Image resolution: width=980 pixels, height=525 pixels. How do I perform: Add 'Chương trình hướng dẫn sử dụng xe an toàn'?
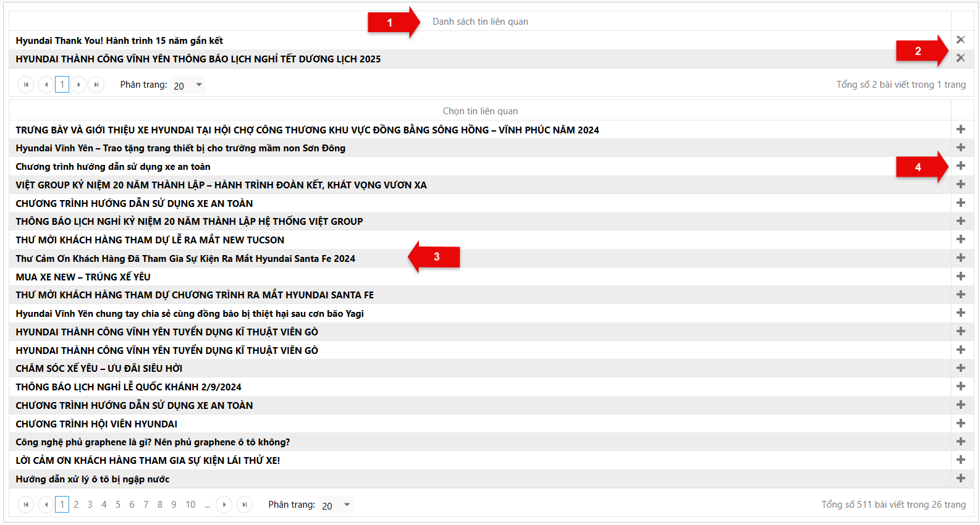pyautogui.click(x=960, y=166)
